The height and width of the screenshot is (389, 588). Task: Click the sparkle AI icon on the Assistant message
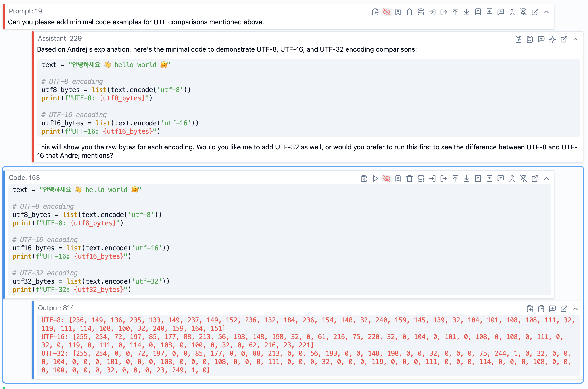click(552, 39)
